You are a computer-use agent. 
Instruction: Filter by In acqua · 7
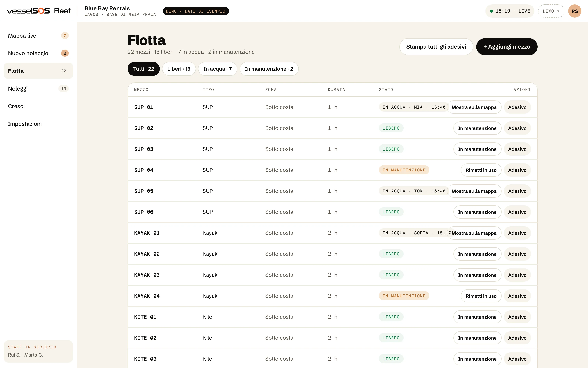click(217, 69)
